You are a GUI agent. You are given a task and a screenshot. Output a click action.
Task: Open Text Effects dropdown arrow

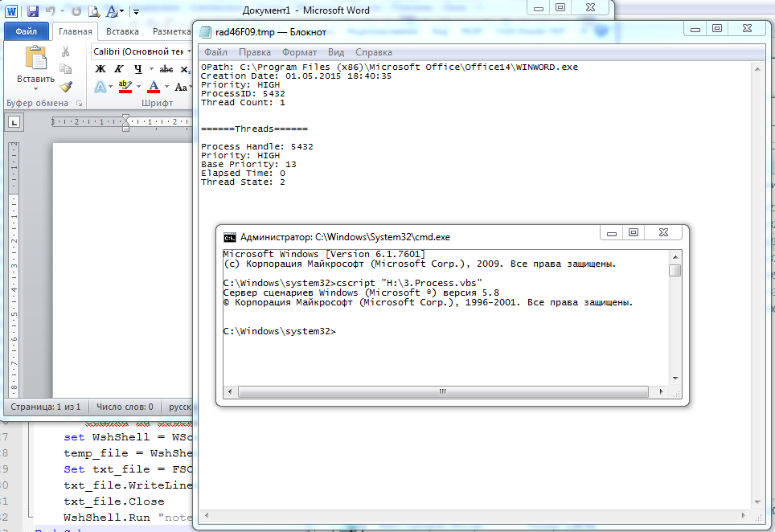coord(110,87)
